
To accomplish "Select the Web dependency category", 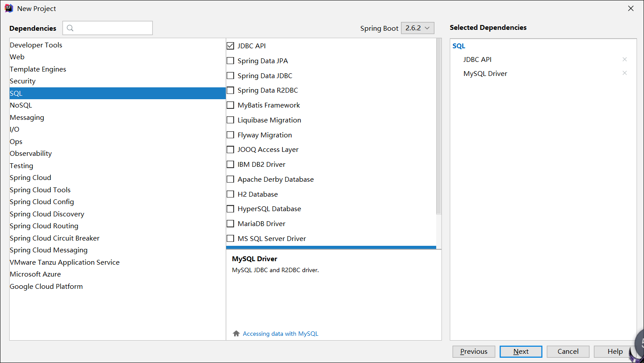I will pyautogui.click(x=17, y=57).
